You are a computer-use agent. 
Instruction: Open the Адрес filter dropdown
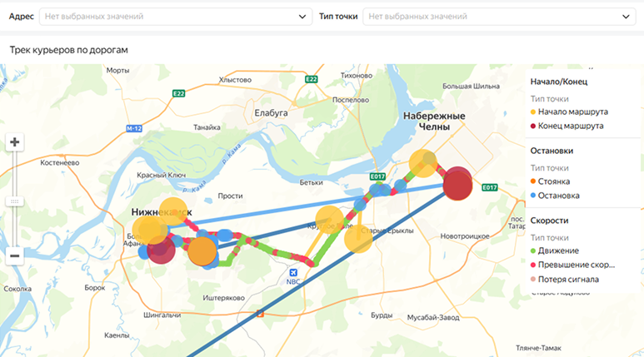176,17
